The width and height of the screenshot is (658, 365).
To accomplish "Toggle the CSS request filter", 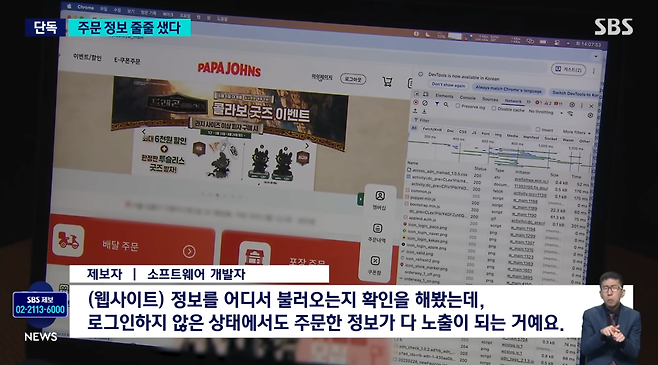I will pos(462,132).
